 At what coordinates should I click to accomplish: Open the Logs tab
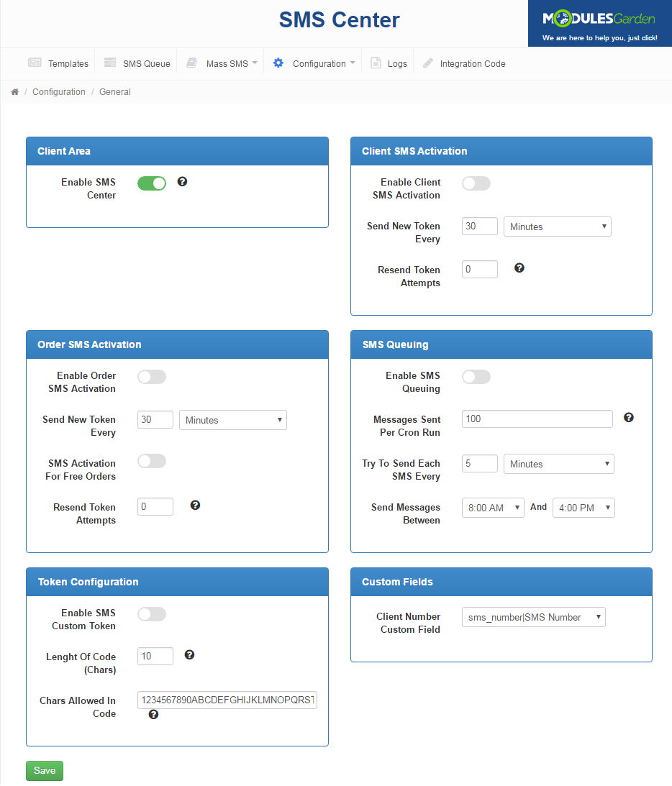coord(389,63)
